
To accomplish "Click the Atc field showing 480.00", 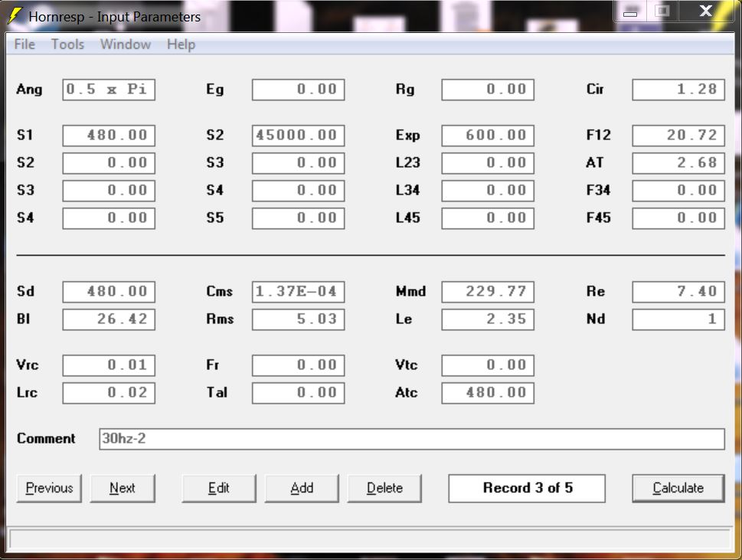I will click(x=488, y=393).
